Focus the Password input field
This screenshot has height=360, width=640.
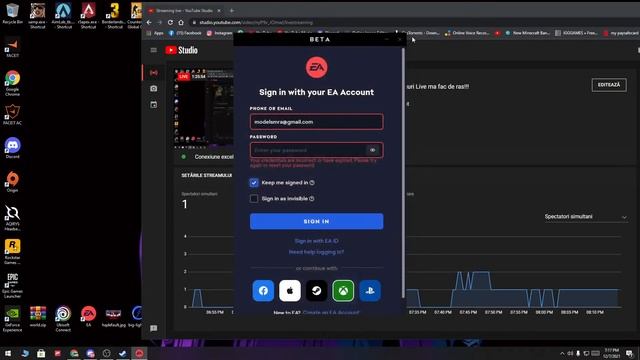point(316,150)
